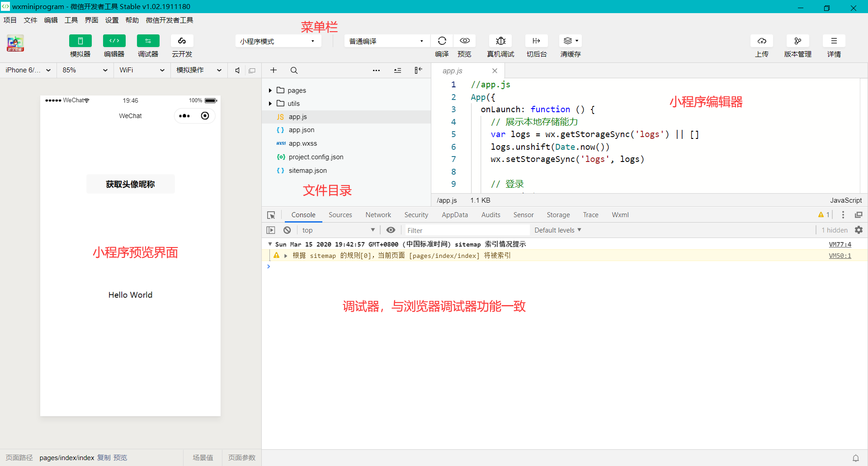
Task: Toggle simulator sound with speaker icon
Action: click(x=237, y=70)
